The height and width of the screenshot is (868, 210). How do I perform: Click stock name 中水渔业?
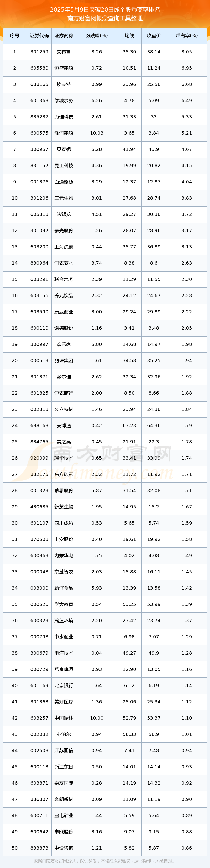(64, 637)
